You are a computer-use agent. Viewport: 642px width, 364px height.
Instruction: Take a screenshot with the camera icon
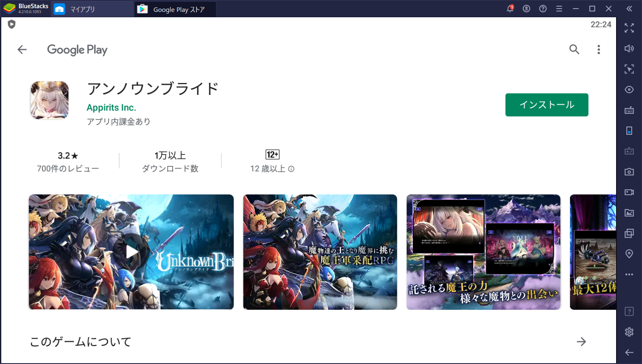(629, 172)
